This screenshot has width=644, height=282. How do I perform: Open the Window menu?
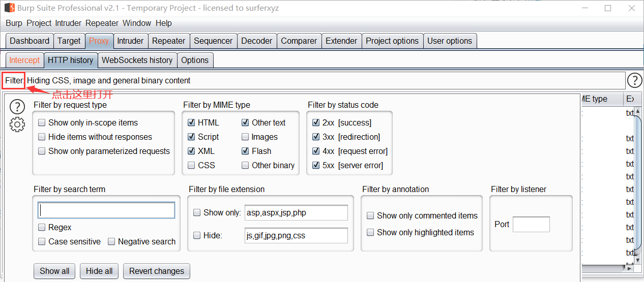[137, 23]
